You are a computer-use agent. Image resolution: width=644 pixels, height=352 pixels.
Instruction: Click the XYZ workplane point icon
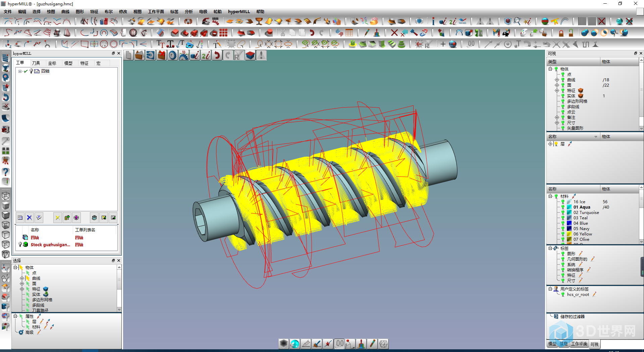point(8,44)
